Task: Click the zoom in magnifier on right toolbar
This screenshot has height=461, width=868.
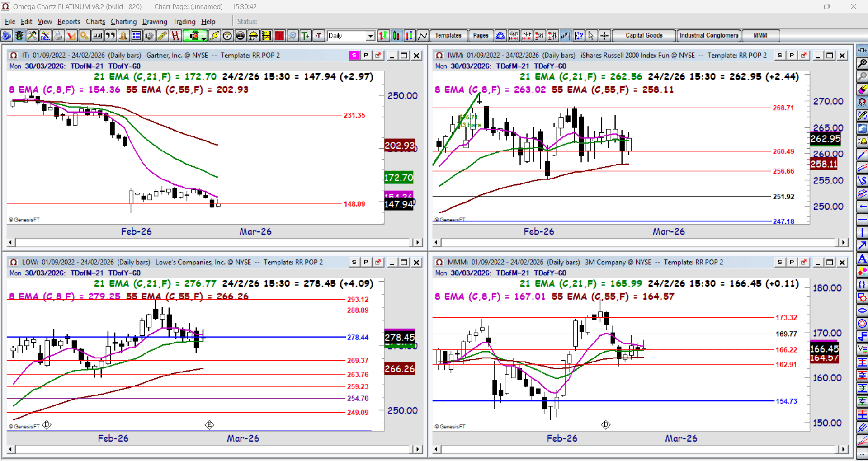Action: tap(862, 63)
